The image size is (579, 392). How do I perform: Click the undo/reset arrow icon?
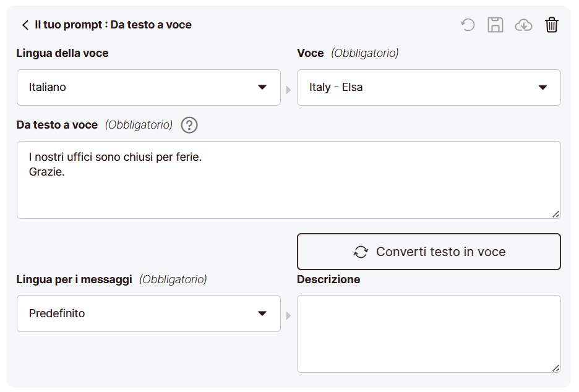(468, 25)
